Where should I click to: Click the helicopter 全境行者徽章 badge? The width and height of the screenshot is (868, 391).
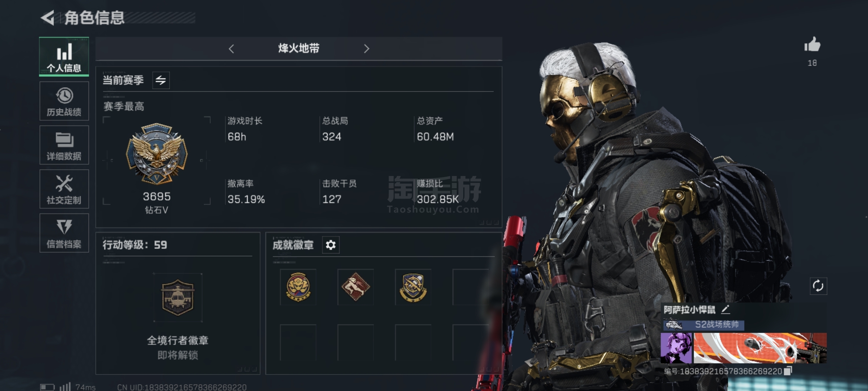[x=178, y=298]
